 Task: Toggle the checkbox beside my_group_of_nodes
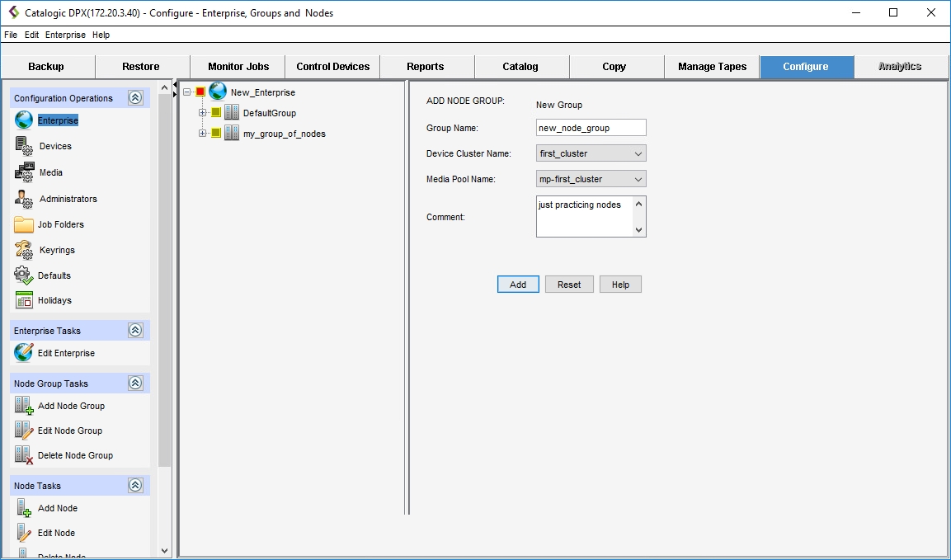(216, 134)
